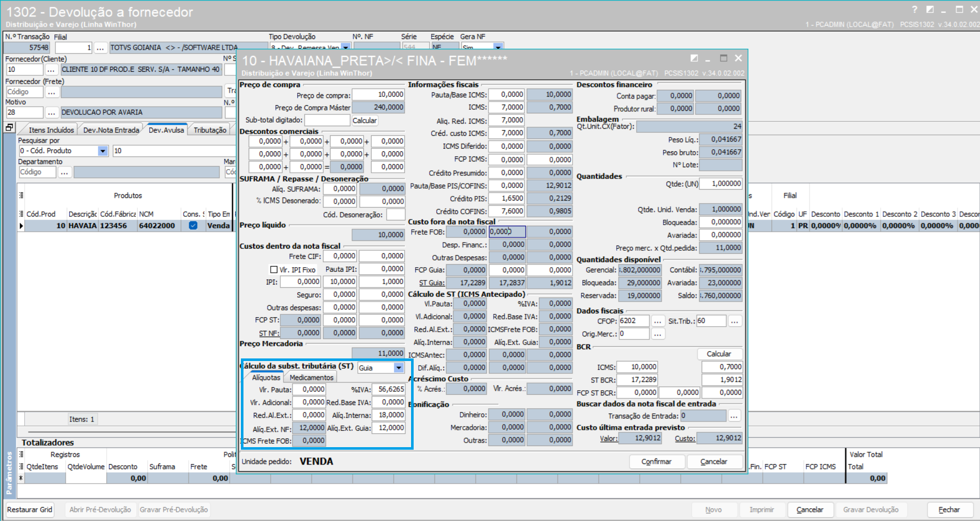Open the Pesquisar por dropdown
Image resolution: width=980 pixels, height=521 pixels.
coord(103,151)
